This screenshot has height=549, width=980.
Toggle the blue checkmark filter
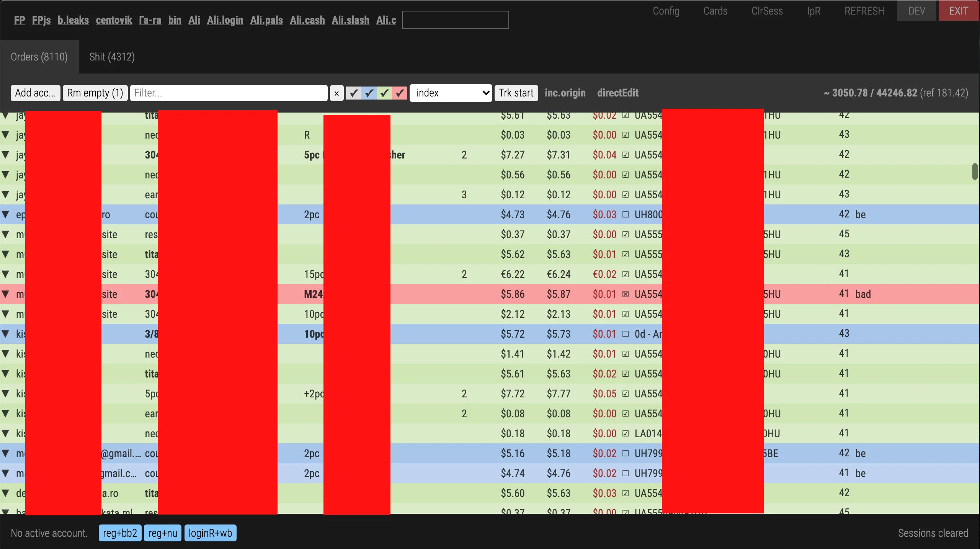click(369, 93)
